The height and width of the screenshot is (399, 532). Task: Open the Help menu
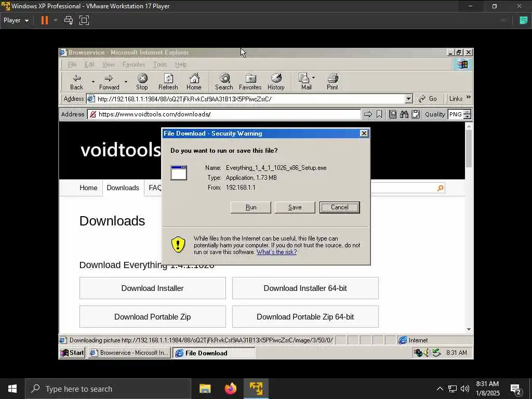pyautogui.click(x=181, y=64)
